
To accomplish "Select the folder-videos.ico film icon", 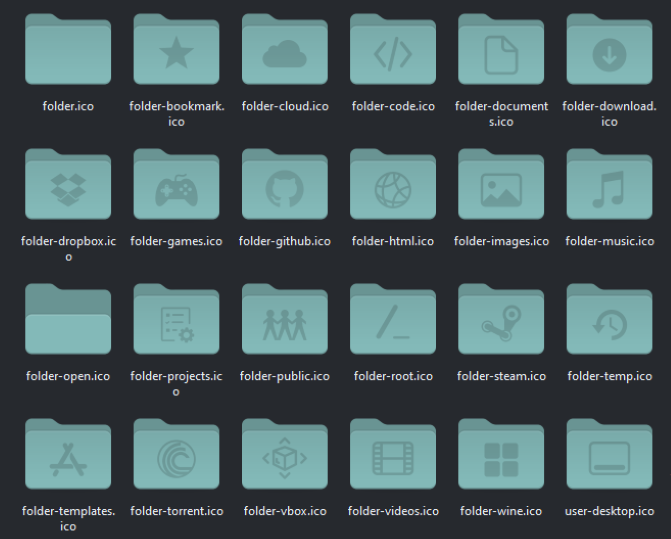I will point(393,458).
